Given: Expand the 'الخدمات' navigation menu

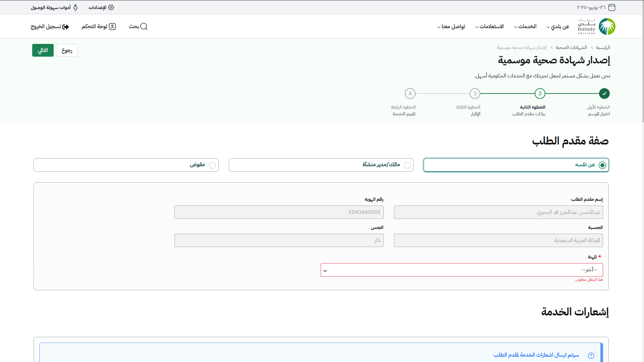Looking at the screenshot, I should tap(525, 26).
